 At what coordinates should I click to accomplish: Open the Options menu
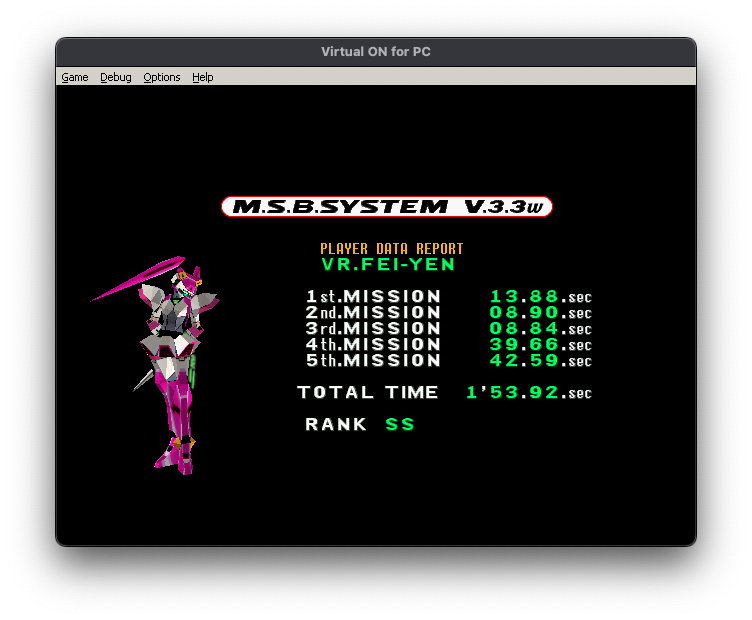pos(162,77)
